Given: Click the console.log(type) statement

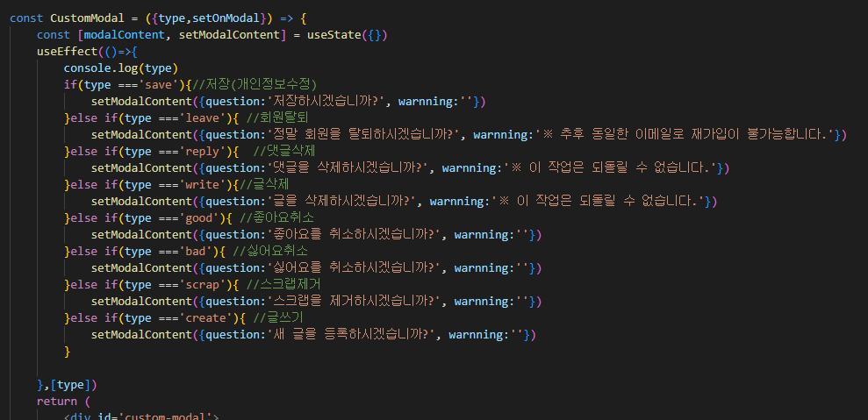Looking at the screenshot, I should click(121, 68).
